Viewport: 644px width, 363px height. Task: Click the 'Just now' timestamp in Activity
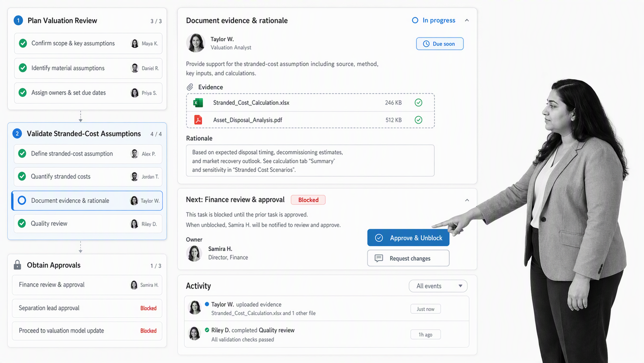[426, 309]
